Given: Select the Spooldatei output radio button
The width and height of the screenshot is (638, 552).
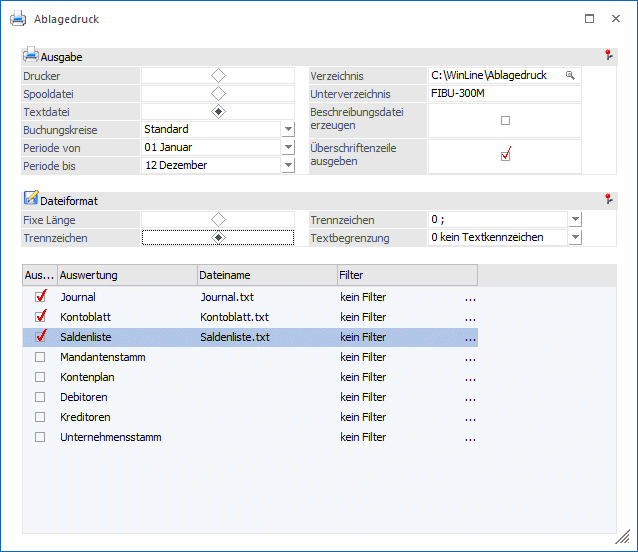Looking at the screenshot, I should pyautogui.click(x=218, y=94).
